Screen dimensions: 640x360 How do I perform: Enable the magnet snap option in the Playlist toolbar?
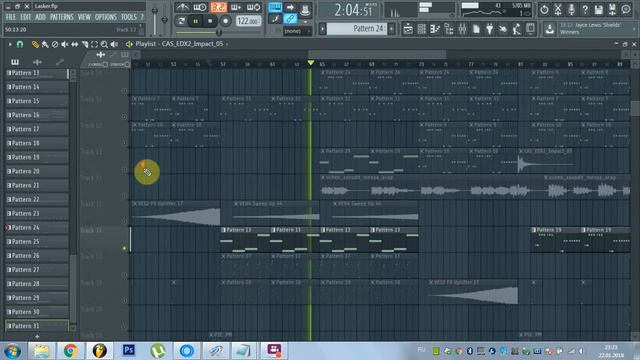click(x=19, y=44)
